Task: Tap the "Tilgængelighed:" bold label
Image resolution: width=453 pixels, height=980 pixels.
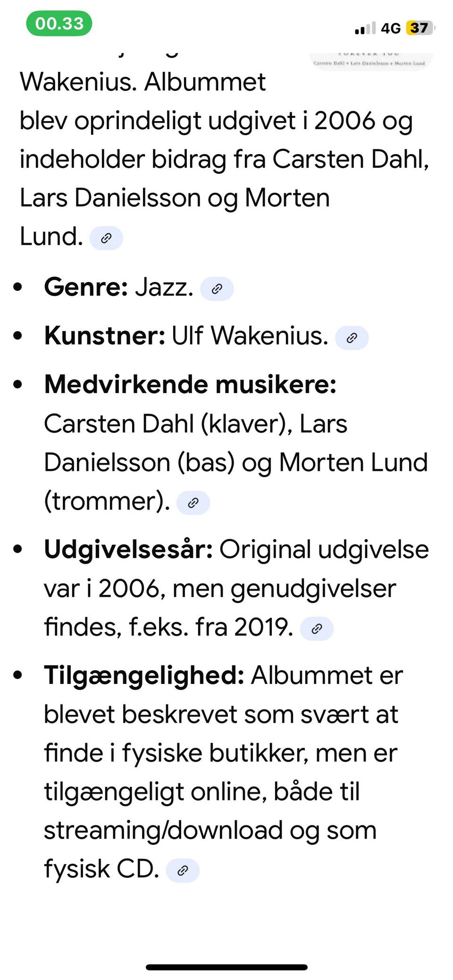Action: pos(144,675)
